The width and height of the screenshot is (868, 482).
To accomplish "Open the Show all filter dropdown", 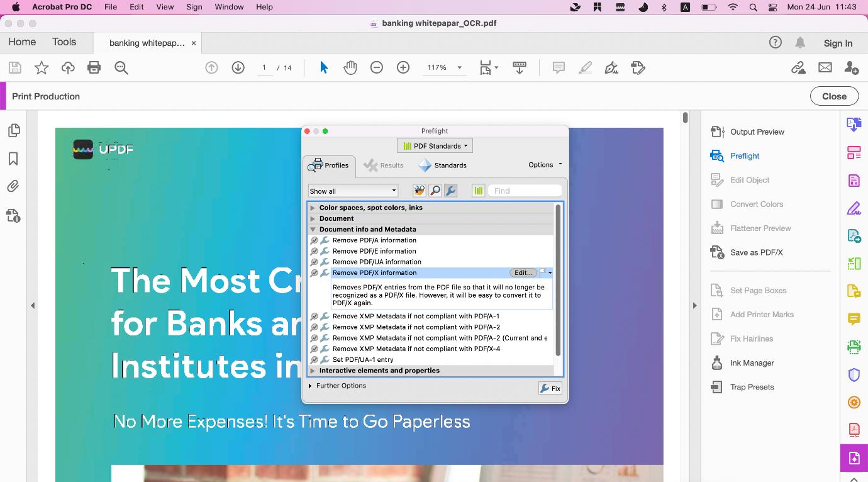I will (x=353, y=191).
